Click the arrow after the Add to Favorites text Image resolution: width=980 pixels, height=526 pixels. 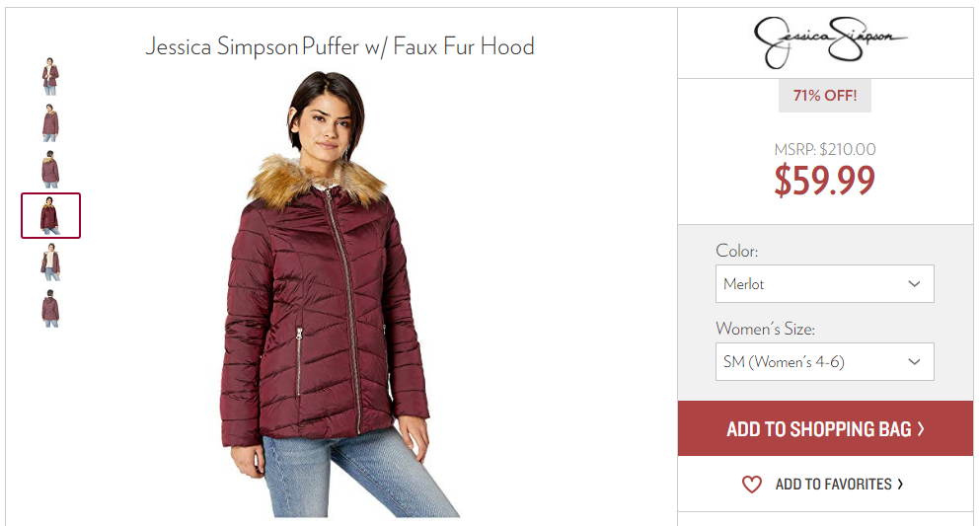[900, 485]
